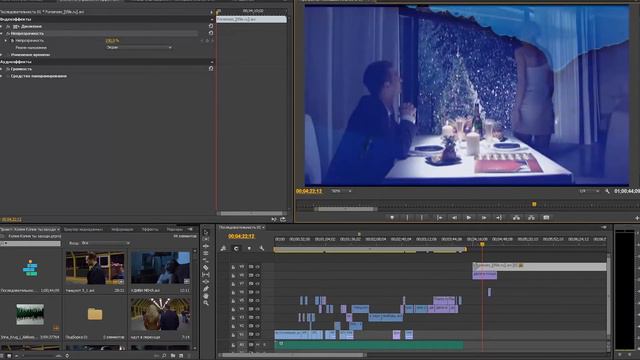This screenshot has height=360, width=640.
Task: Select the Track Select tool
Action: (x=206, y=239)
